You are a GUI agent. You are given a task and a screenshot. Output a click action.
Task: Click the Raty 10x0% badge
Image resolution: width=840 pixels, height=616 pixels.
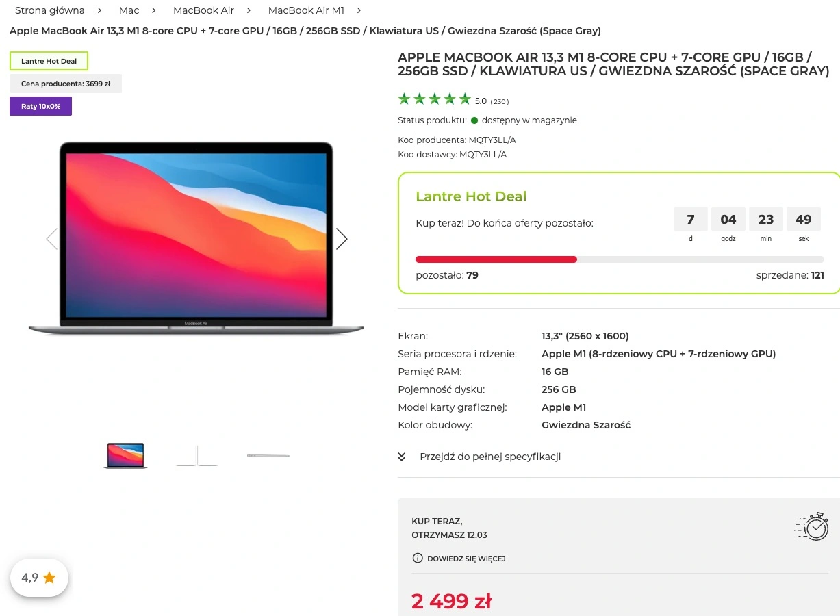[x=40, y=106]
